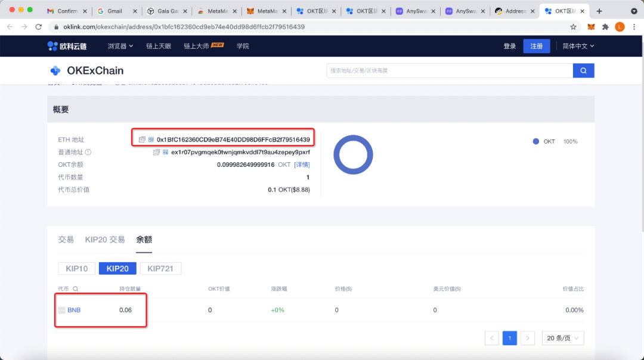Image resolution: width=644 pixels, height=360 pixels.
Task: Click the 0x1BfC162360 ETH address text
Action: pos(233,139)
